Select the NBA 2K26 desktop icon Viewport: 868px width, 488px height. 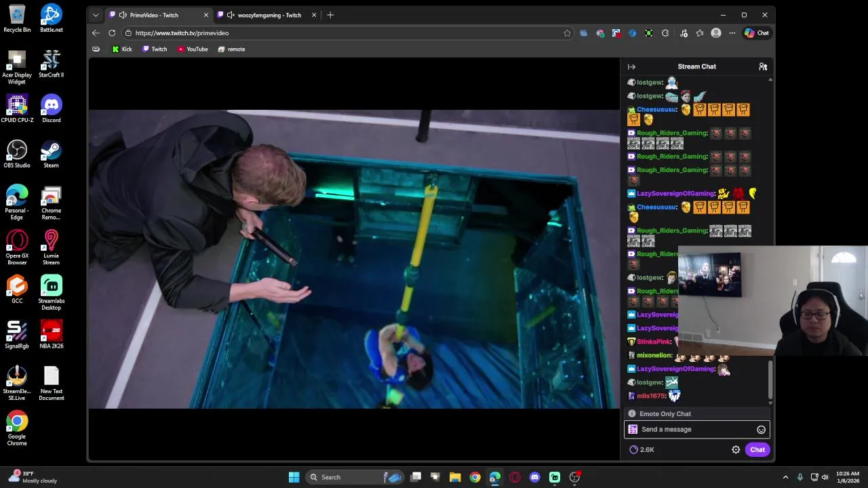(51, 335)
